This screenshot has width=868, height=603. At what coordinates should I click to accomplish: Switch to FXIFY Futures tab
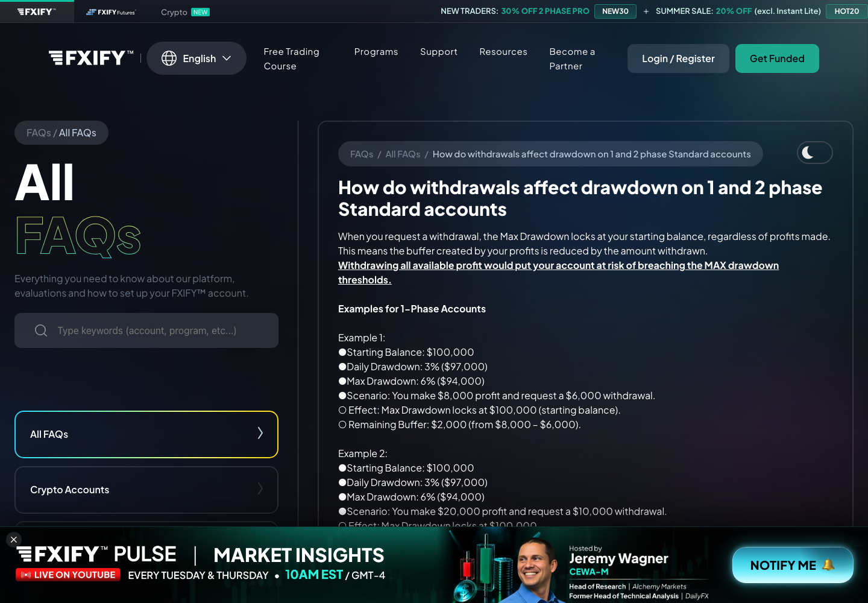(x=111, y=12)
